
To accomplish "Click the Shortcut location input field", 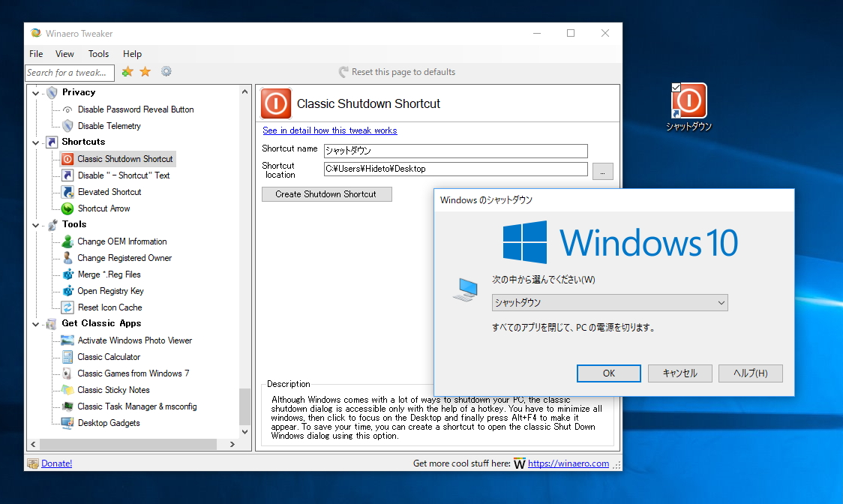I will pos(456,169).
